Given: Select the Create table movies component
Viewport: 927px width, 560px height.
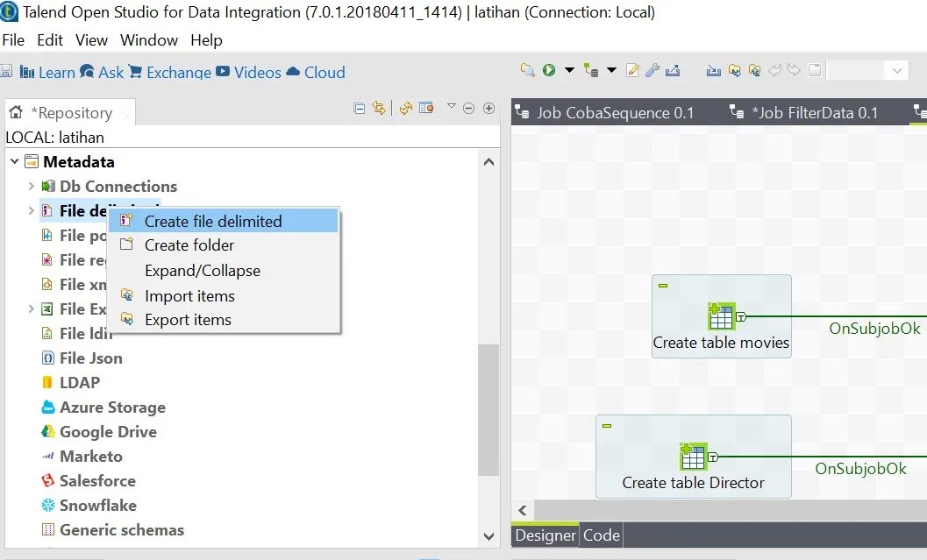Looking at the screenshot, I should tap(721, 316).
